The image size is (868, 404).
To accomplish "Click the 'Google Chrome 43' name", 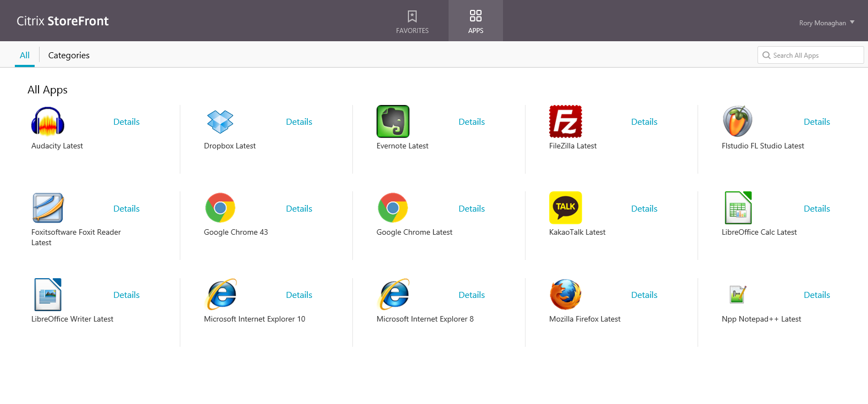I will (236, 233).
